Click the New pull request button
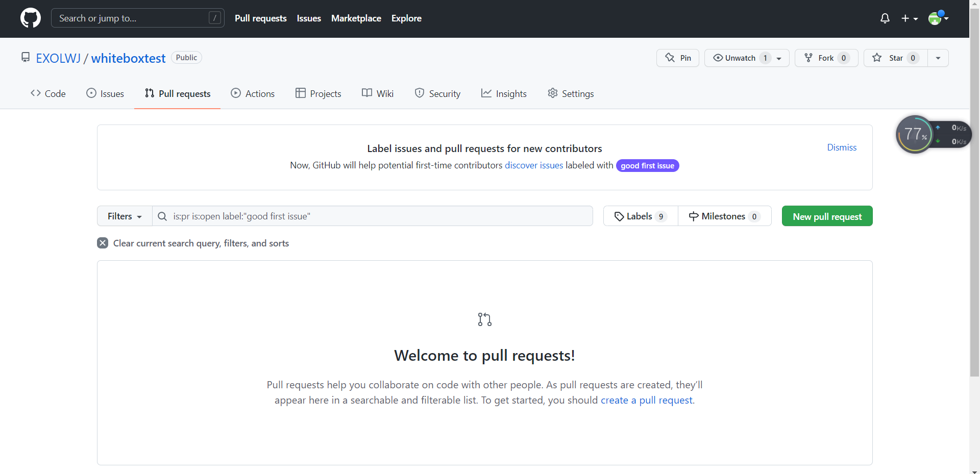This screenshot has height=474, width=980. click(x=827, y=216)
